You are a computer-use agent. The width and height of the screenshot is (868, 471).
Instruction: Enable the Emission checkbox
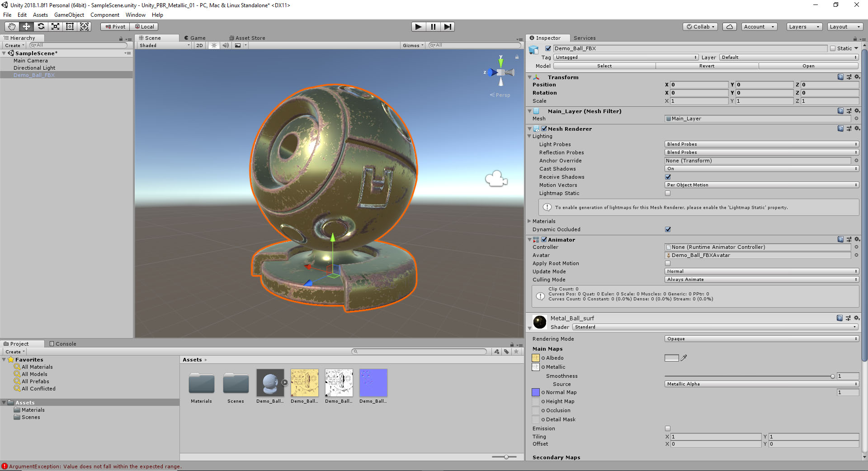pyautogui.click(x=668, y=428)
